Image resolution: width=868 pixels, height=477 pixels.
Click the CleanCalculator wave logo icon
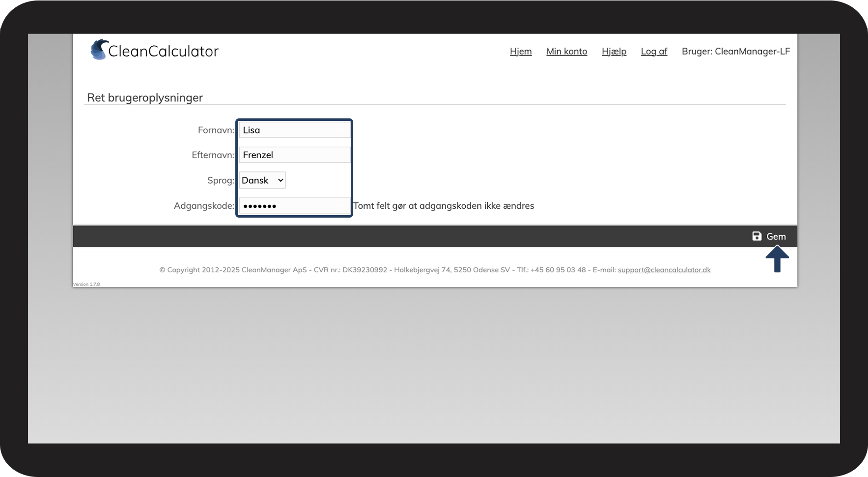(99, 50)
